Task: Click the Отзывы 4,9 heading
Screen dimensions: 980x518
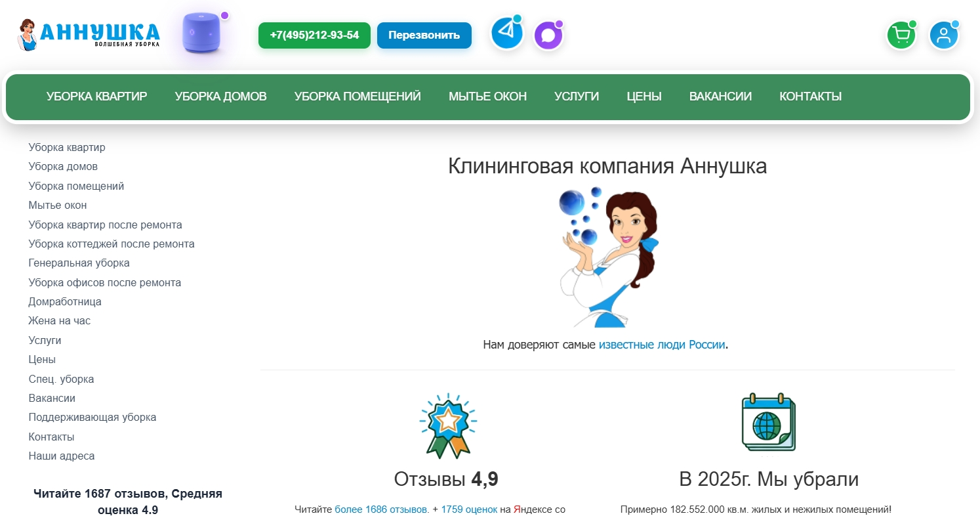Action: (x=446, y=480)
